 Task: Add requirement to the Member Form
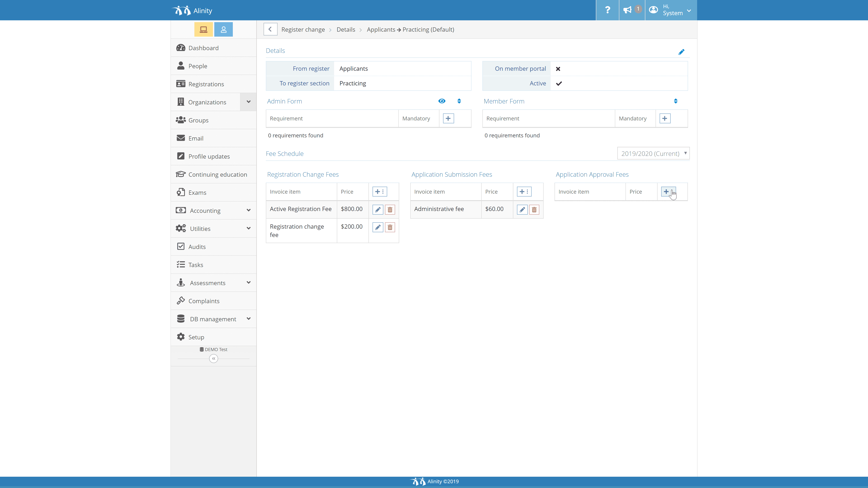click(665, 118)
